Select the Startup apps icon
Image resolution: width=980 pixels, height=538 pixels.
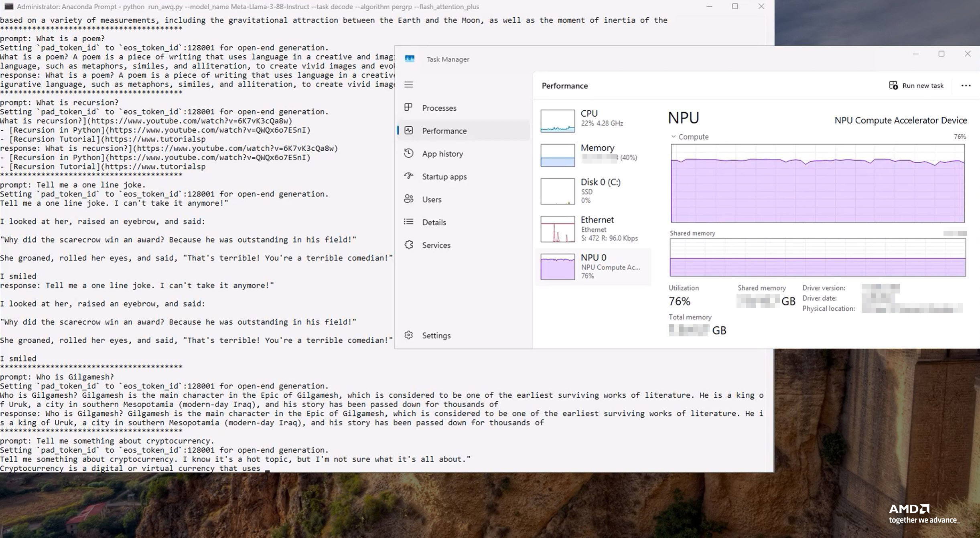(408, 176)
